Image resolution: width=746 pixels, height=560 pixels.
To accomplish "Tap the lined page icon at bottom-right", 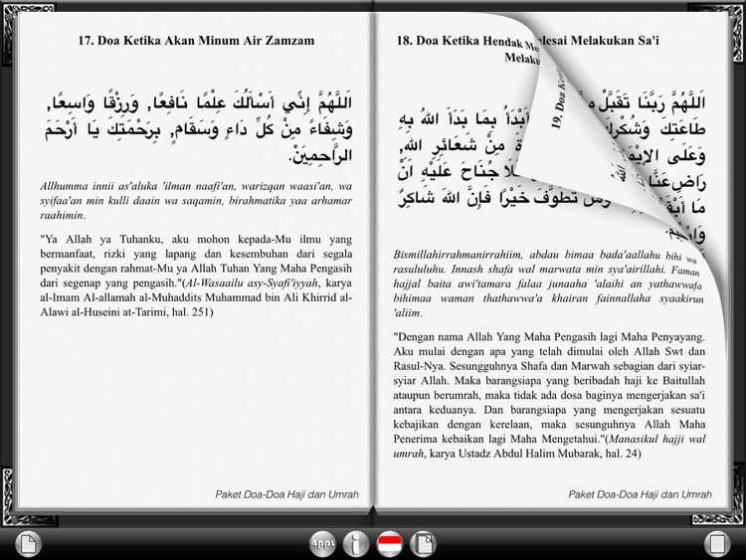I will [717, 543].
